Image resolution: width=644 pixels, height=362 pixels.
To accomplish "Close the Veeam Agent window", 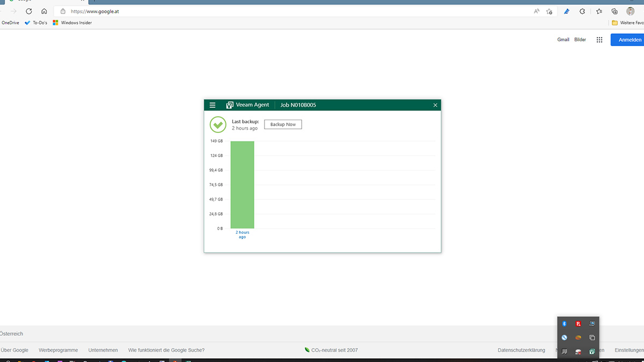I will pyautogui.click(x=435, y=105).
